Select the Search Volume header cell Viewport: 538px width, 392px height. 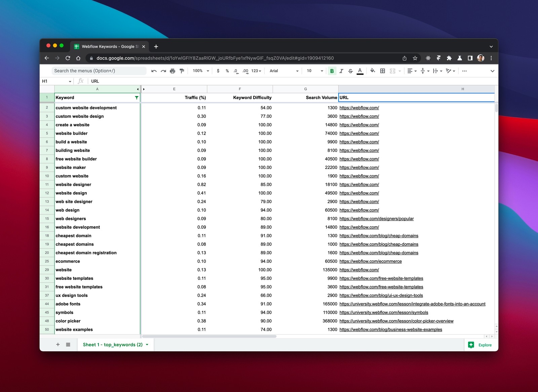[305, 98]
